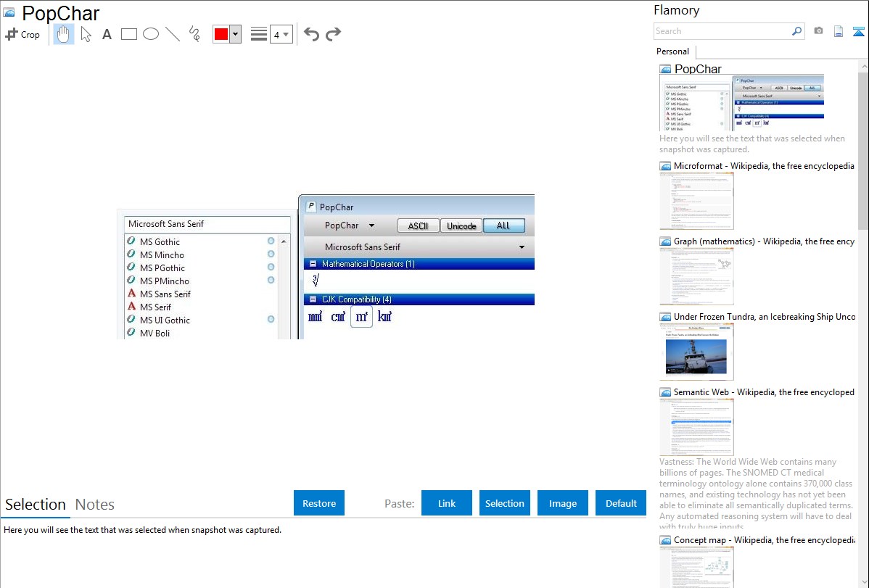The image size is (869, 588).
Task: Undo the last annotation
Action: 311,34
